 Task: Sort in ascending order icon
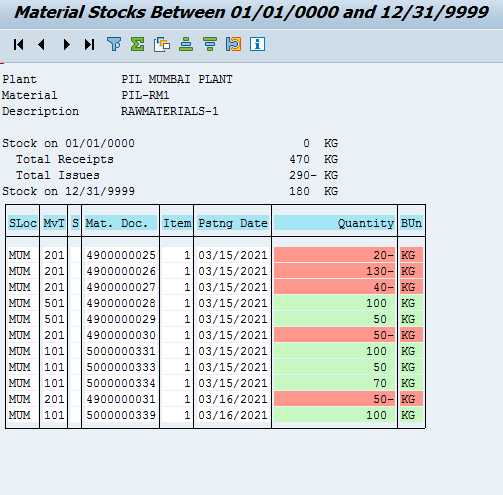186,44
